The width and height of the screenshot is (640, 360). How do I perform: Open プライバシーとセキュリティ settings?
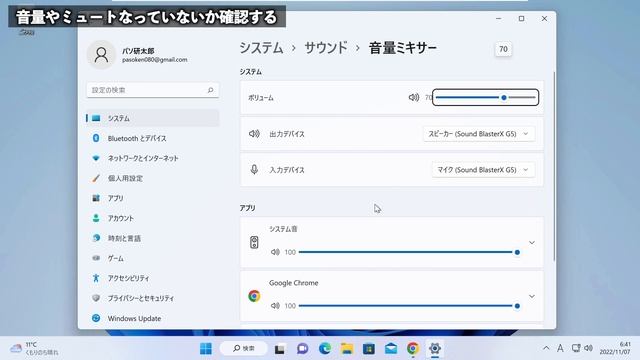pyautogui.click(x=153, y=298)
